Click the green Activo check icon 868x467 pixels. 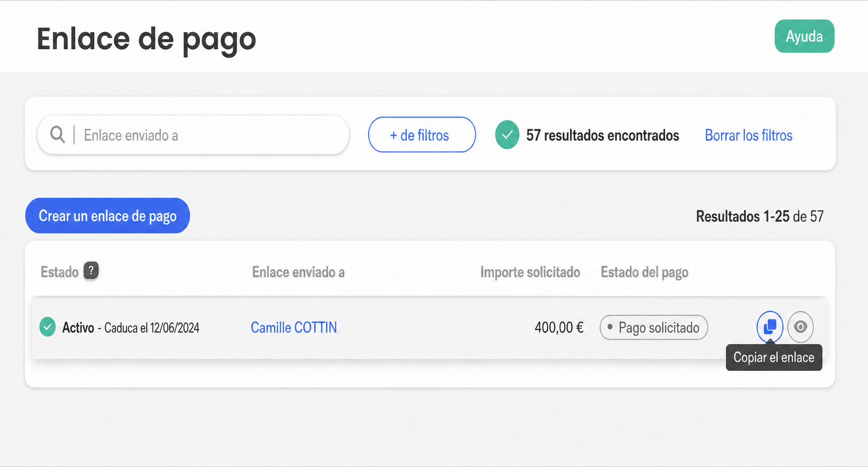47,327
